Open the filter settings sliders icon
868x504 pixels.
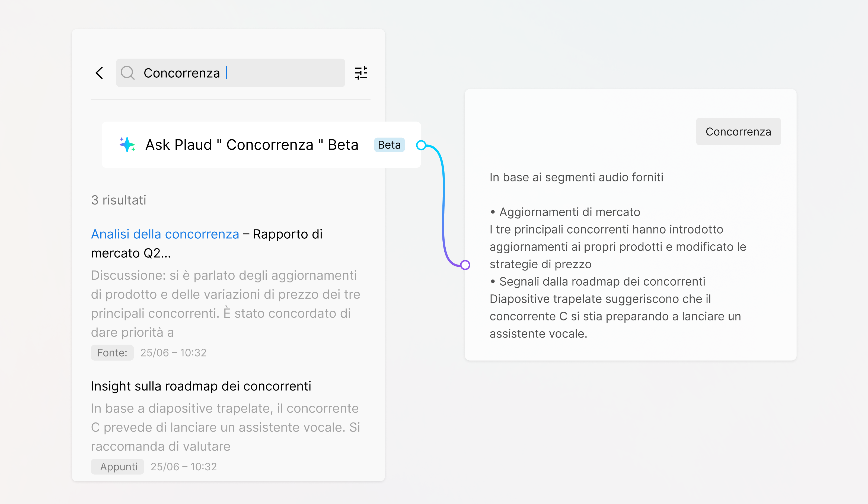(x=361, y=73)
